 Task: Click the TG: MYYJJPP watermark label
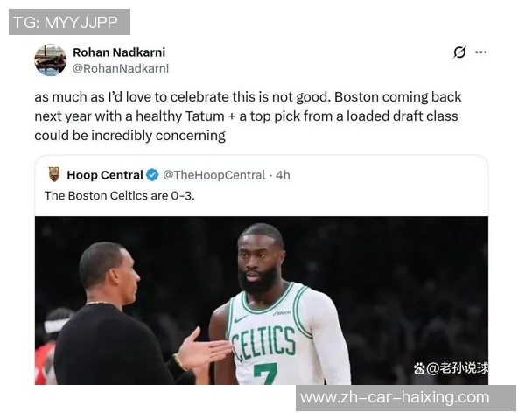(69, 22)
